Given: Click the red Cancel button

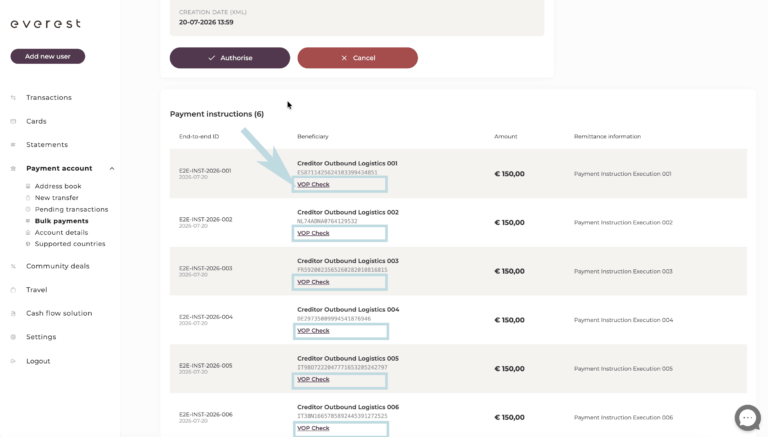Looking at the screenshot, I should (358, 58).
